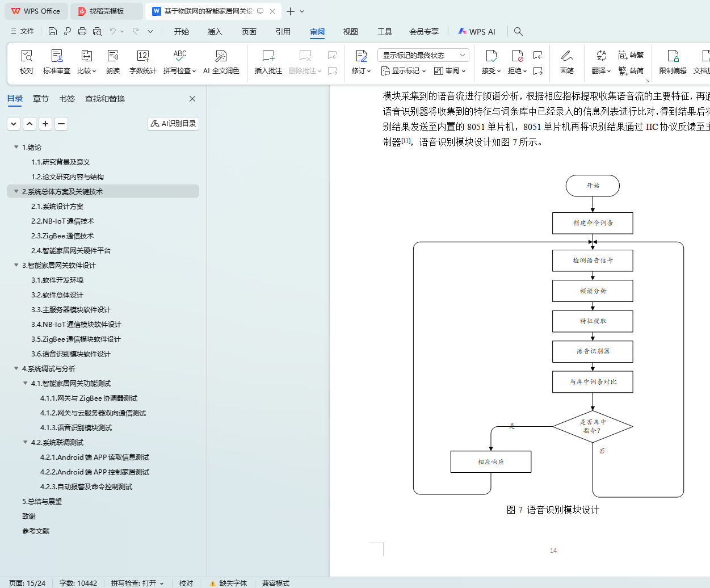Jump to 2.3.ZigBee 通信技术 in outline

pyautogui.click(x=62, y=236)
